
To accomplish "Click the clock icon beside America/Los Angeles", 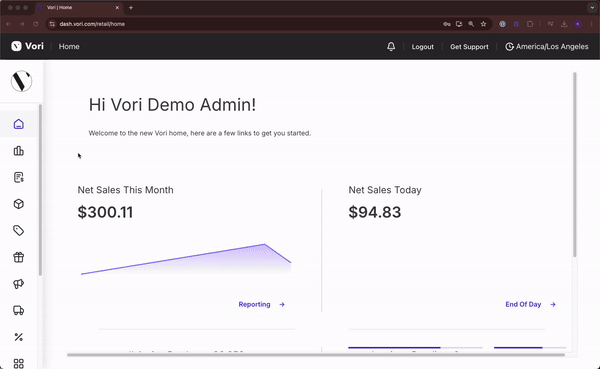I will click(509, 47).
